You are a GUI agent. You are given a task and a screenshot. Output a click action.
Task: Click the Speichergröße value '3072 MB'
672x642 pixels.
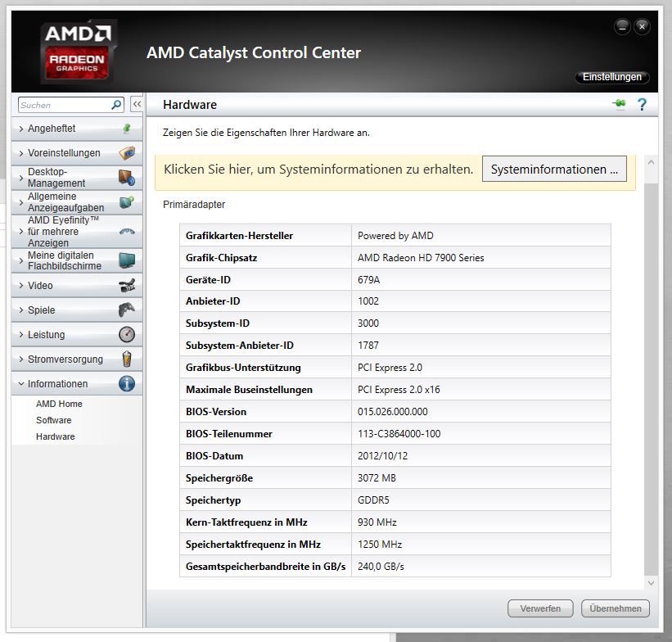click(377, 477)
